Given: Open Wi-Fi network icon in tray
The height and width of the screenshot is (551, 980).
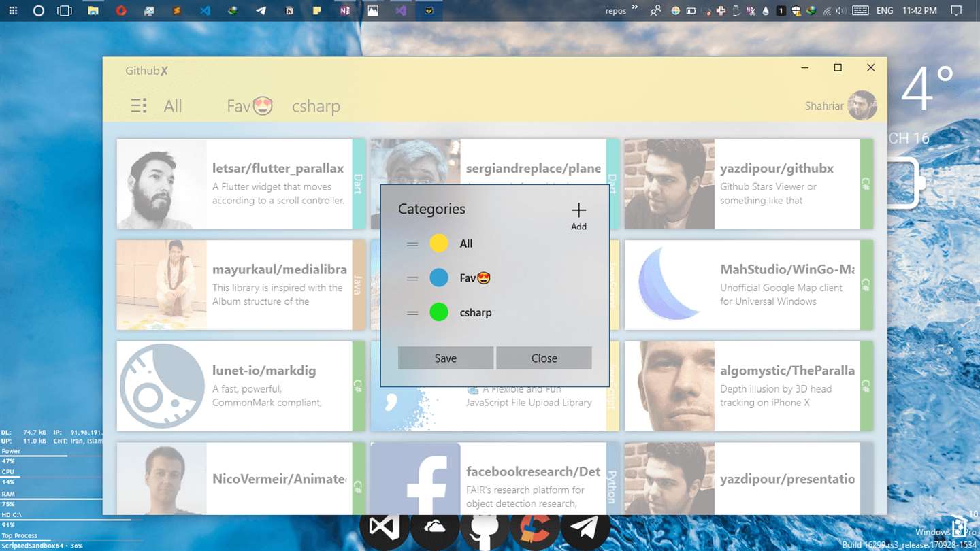Looking at the screenshot, I should 828,10.
